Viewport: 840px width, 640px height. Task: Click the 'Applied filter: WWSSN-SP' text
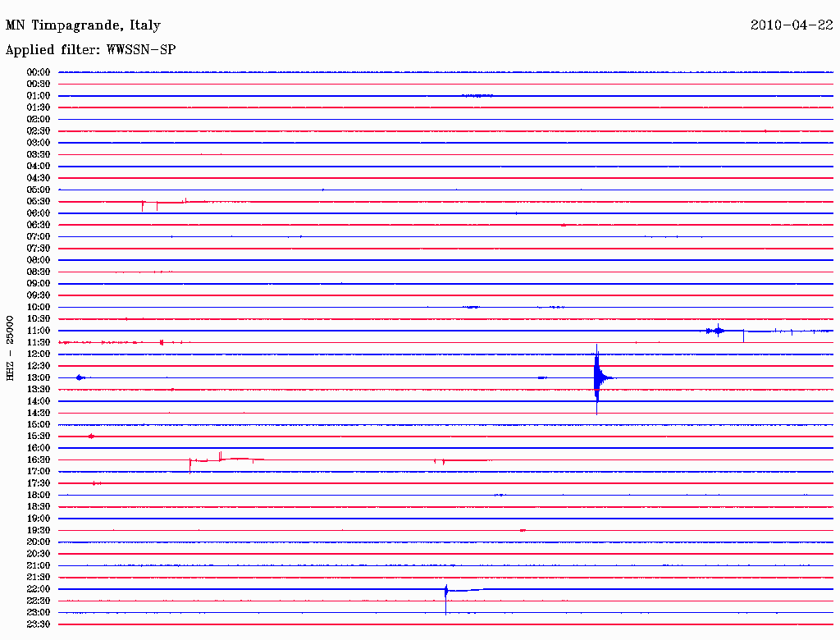pos(90,49)
